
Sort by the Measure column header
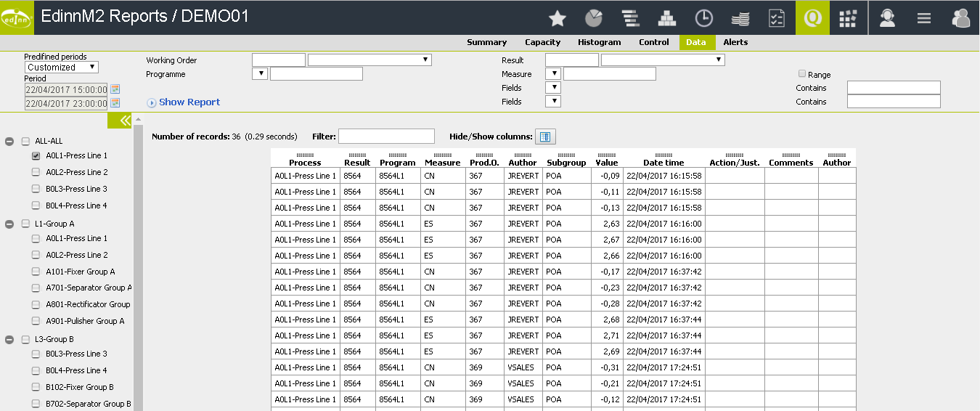coord(443,163)
